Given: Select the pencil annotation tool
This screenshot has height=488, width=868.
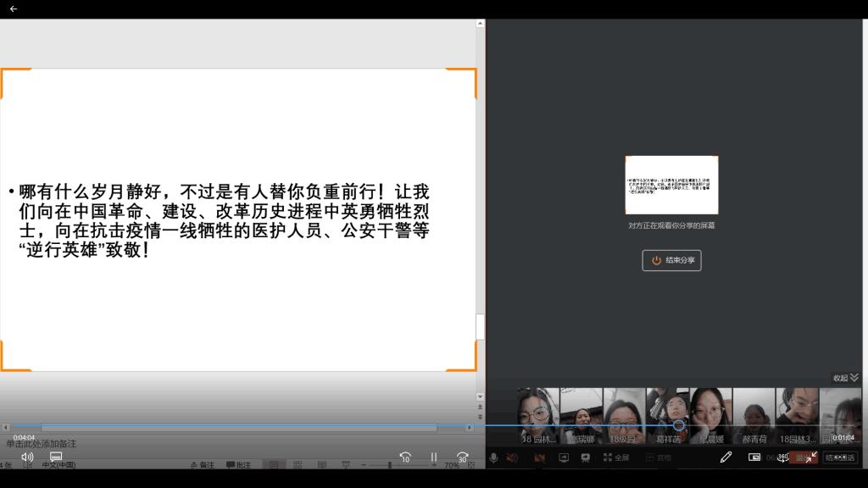Looking at the screenshot, I should pos(726,457).
